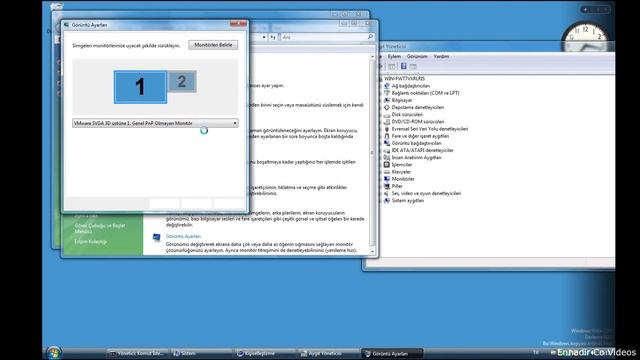Screen dimensions: 640x360
Task: Click the scrollbar down arrow in Personalization window
Action: click(372, 252)
